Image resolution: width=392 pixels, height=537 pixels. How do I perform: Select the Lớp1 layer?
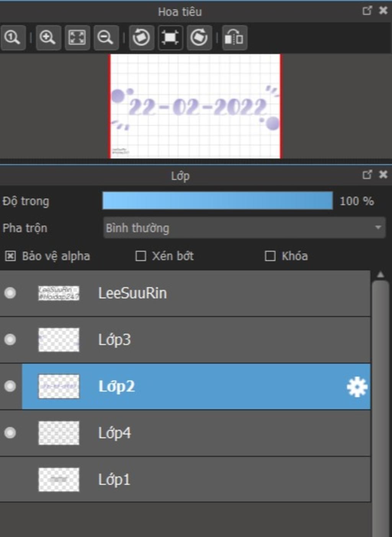click(x=191, y=480)
